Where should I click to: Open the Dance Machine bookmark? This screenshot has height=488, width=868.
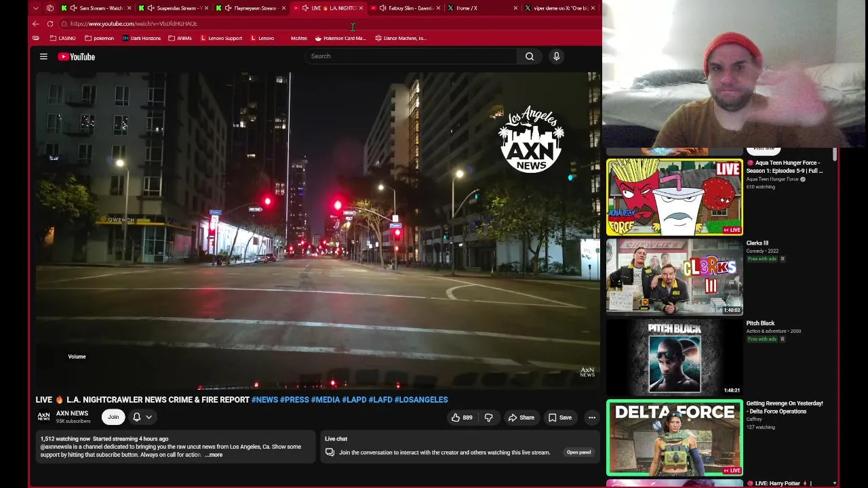(x=401, y=38)
